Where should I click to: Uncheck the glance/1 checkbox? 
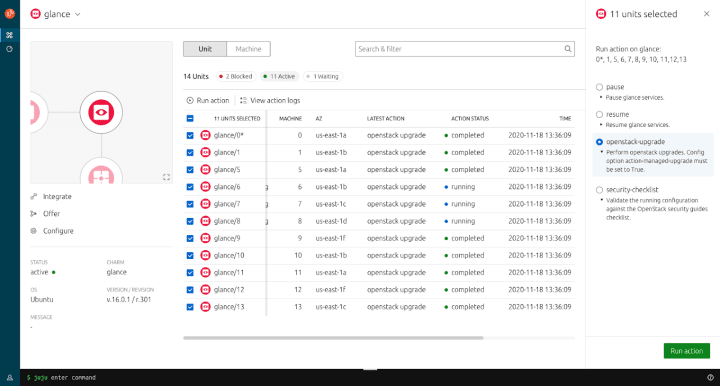tap(190, 152)
